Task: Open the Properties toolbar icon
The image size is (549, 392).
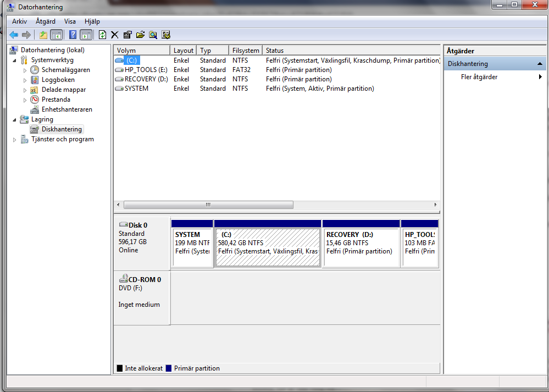Action: click(x=127, y=35)
